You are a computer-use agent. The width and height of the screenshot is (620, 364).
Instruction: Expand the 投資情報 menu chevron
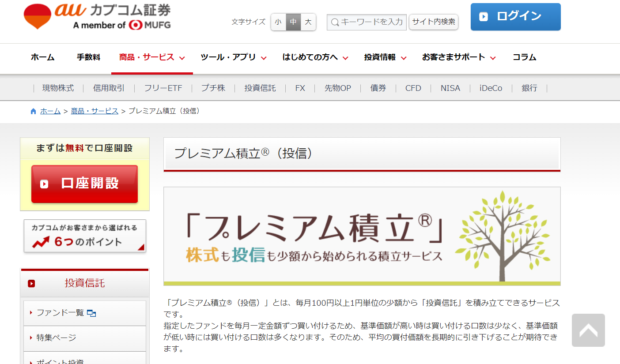tap(404, 58)
